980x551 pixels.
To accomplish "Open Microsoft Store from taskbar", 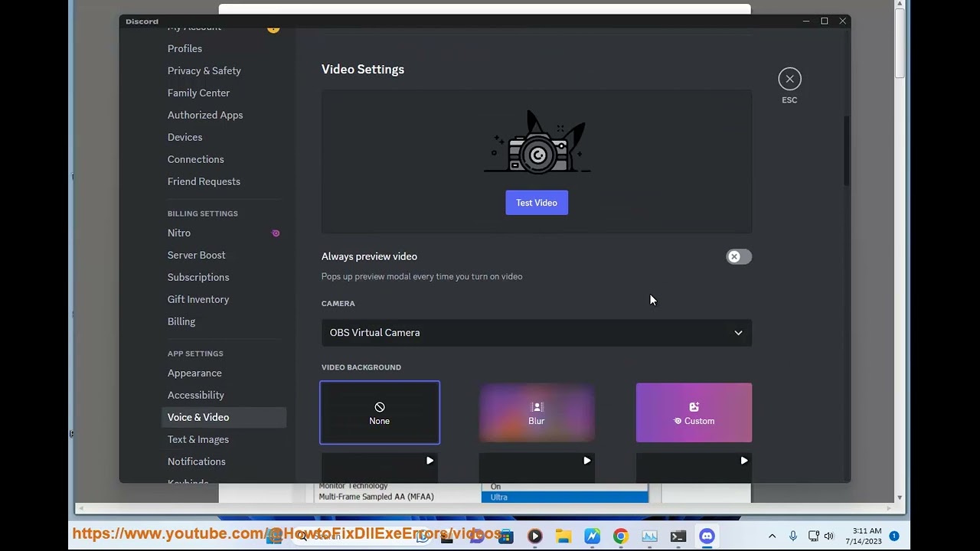I will pos(505,536).
